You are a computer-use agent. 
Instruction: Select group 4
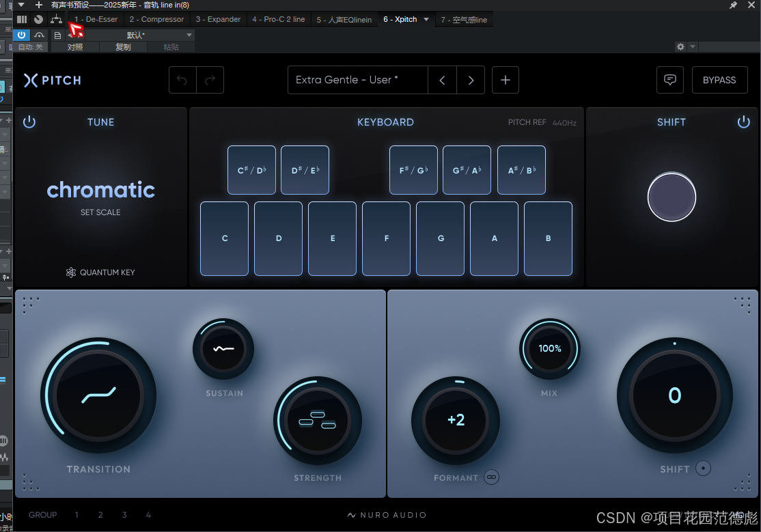148,515
